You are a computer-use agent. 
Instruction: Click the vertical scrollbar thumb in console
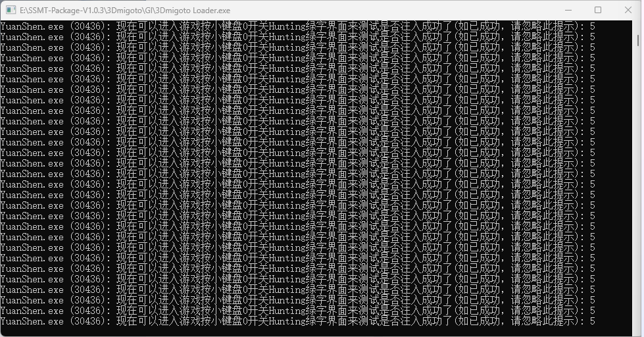tap(638, 40)
